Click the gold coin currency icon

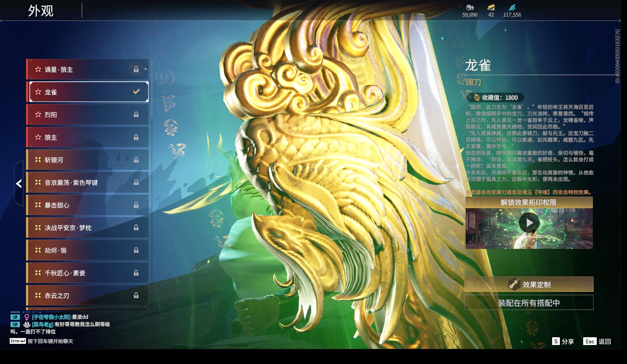(469, 7)
